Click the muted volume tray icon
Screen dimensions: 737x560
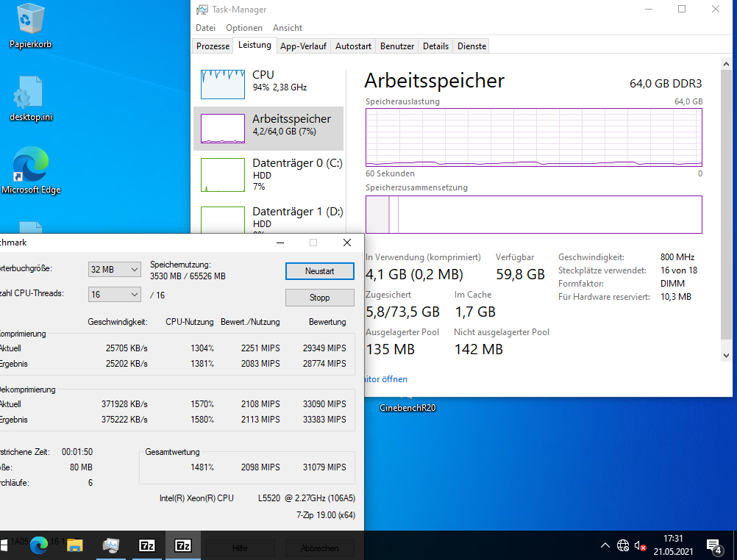coord(640,545)
